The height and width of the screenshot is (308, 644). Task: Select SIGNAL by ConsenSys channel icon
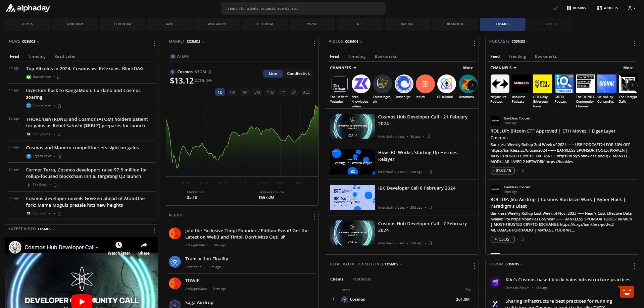[x=607, y=84]
